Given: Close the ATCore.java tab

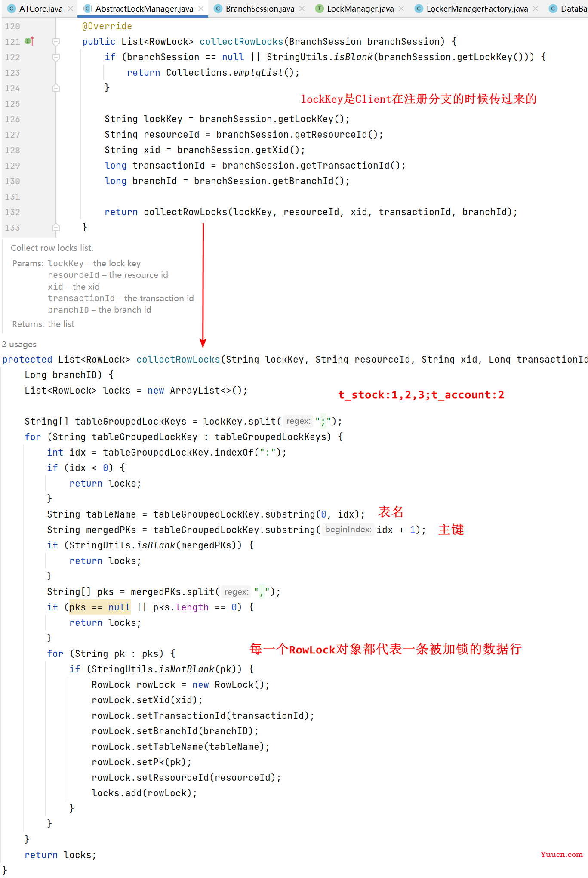Looking at the screenshot, I should pos(71,9).
